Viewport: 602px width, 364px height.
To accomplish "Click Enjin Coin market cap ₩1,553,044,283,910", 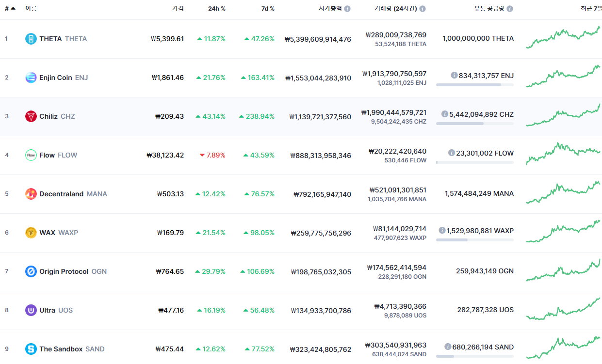I will [x=318, y=78].
